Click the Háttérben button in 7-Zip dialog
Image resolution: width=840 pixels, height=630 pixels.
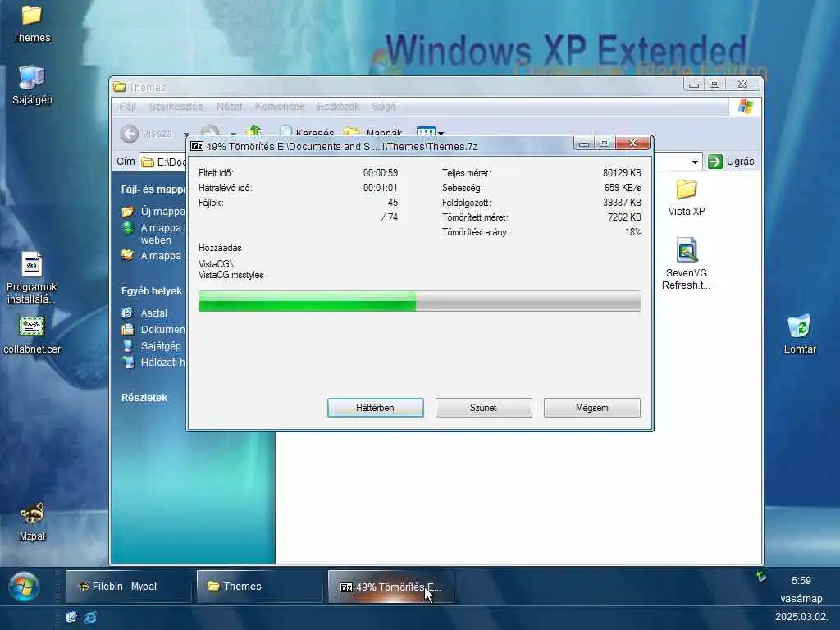[376, 408]
